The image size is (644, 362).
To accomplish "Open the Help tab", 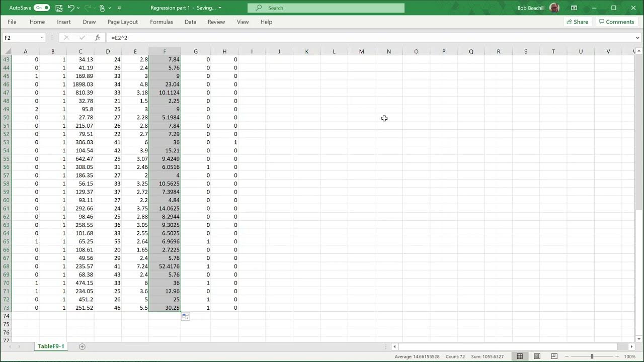I will (266, 22).
